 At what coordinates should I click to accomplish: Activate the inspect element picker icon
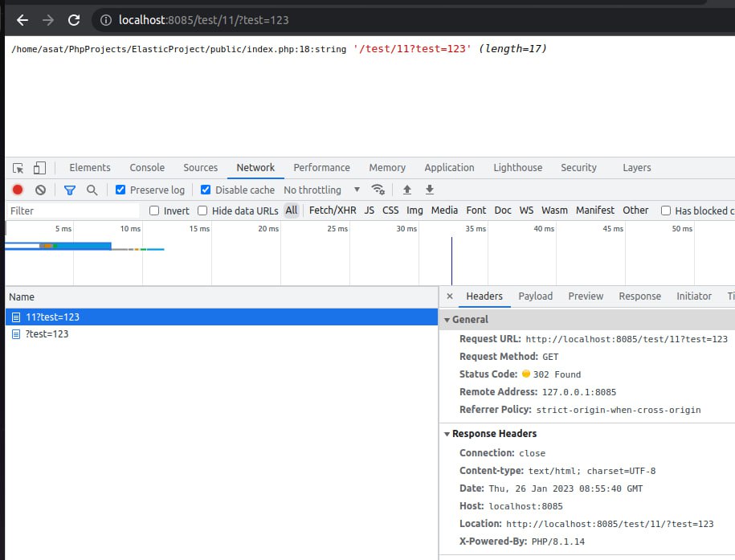point(18,168)
